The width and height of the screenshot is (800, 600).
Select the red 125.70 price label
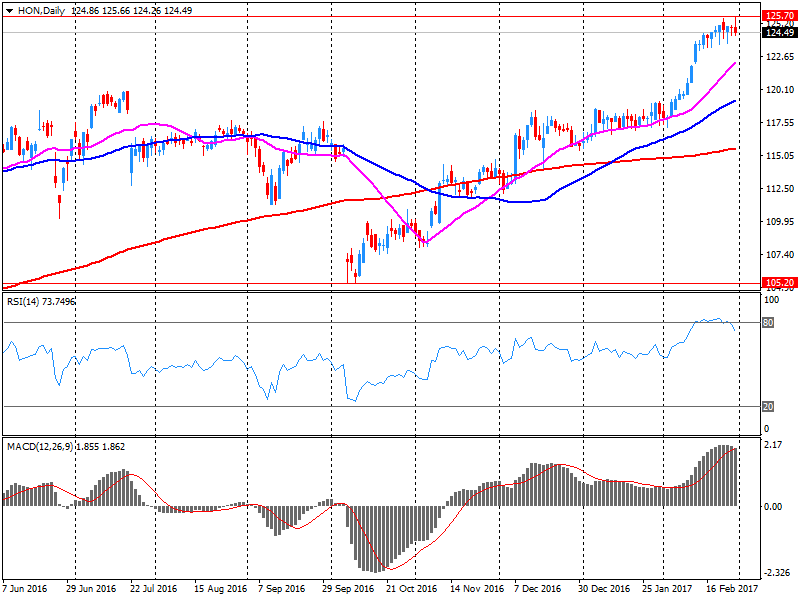(778, 17)
